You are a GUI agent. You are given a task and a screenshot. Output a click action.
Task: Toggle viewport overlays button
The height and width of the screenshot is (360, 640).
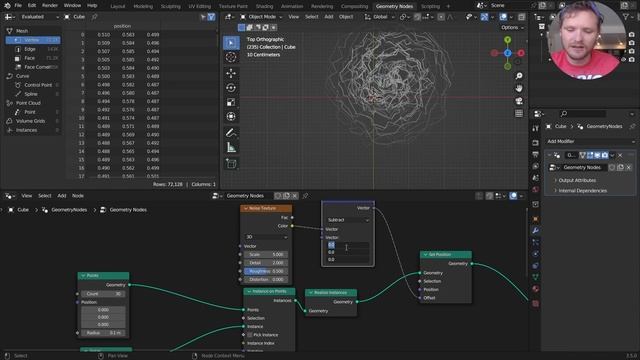pyautogui.click(x=503, y=17)
